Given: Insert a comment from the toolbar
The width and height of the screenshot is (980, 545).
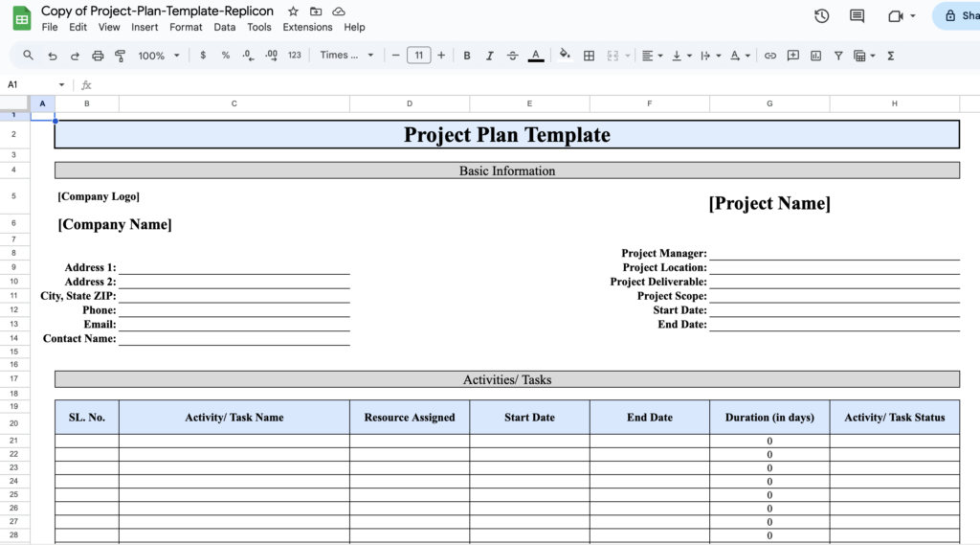Looking at the screenshot, I should (x=793, y=56).
